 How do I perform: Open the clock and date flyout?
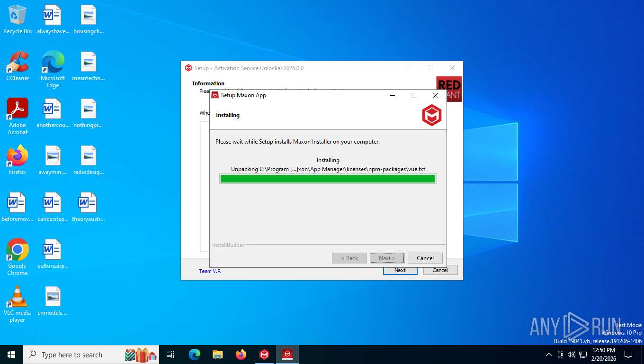[603, 355]
